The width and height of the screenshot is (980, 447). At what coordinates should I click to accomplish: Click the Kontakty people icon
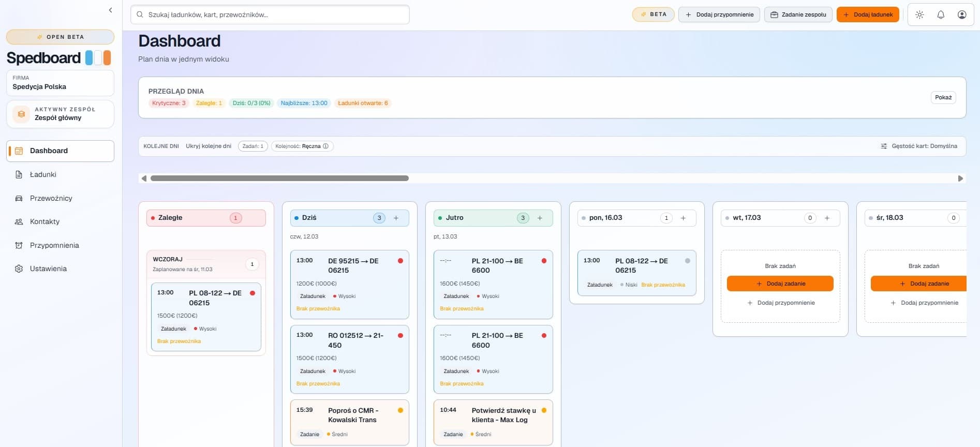pos(19,221)
